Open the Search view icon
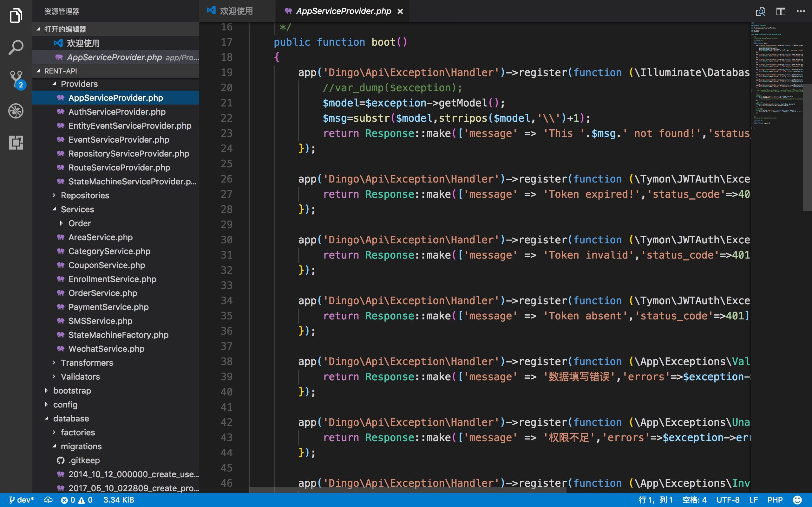812x507 pixels. point(16,47)
